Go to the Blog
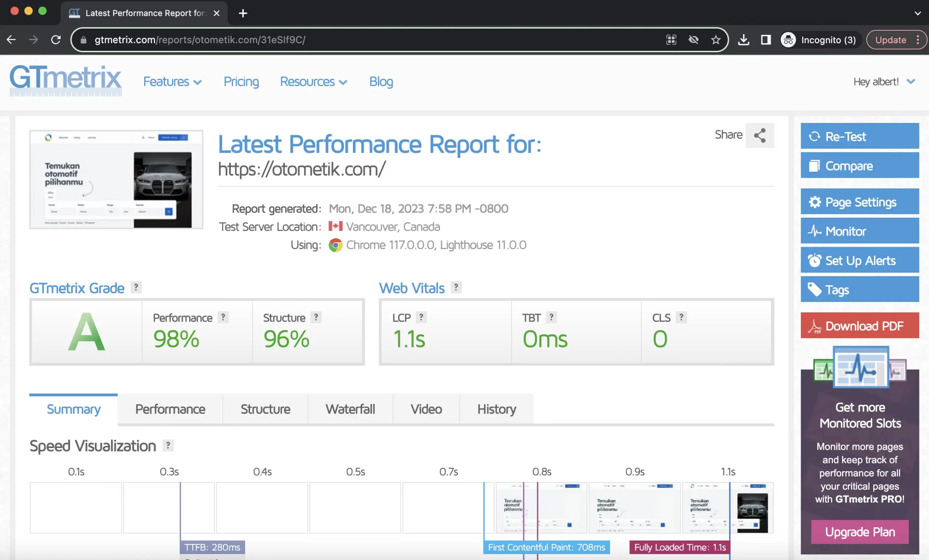Image resolution: width=929 pixels, height=560 pixels. (x=381, y=82)
